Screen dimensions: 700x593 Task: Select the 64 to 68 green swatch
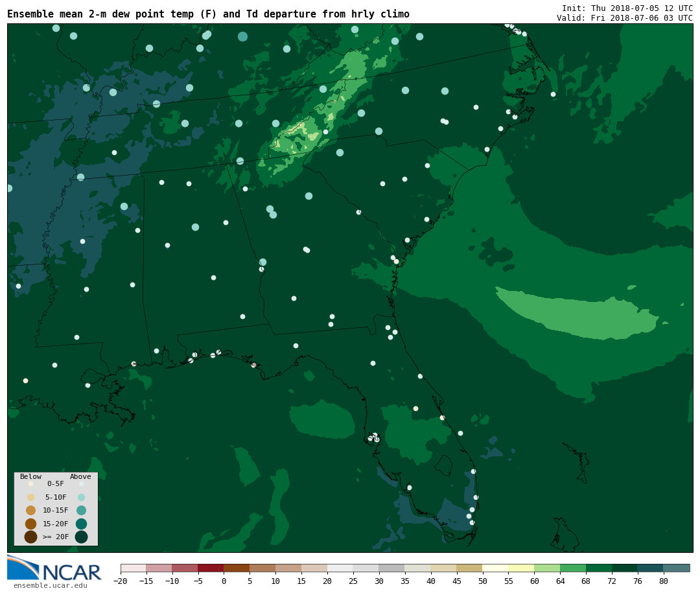pyautogui.click(x=573, y=568)
